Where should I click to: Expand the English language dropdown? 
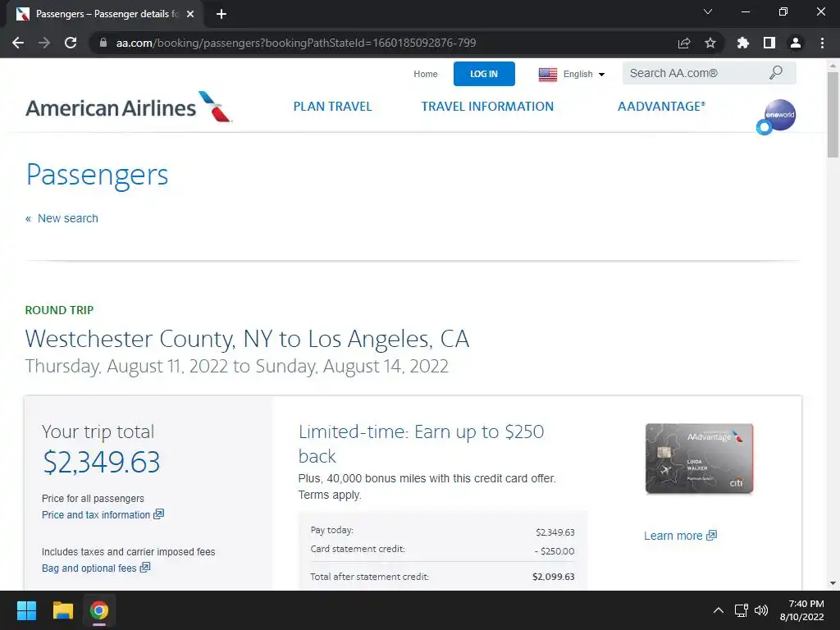point(572,74)
